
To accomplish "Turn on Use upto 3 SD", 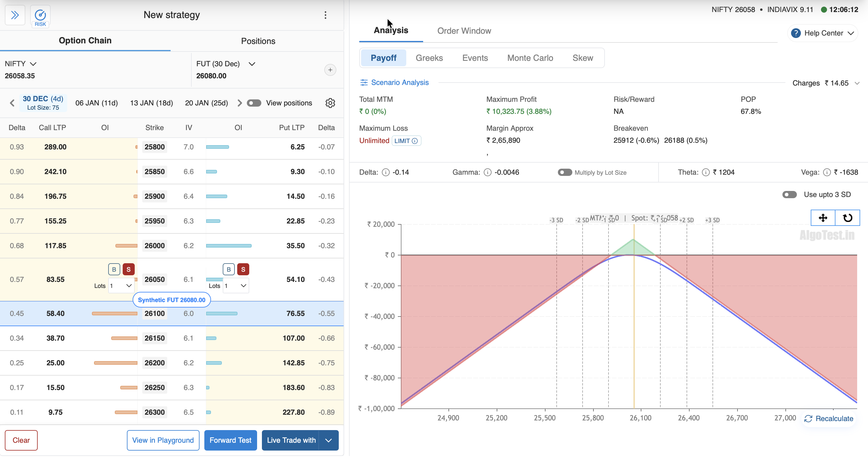I will click(x=789, y=195).
